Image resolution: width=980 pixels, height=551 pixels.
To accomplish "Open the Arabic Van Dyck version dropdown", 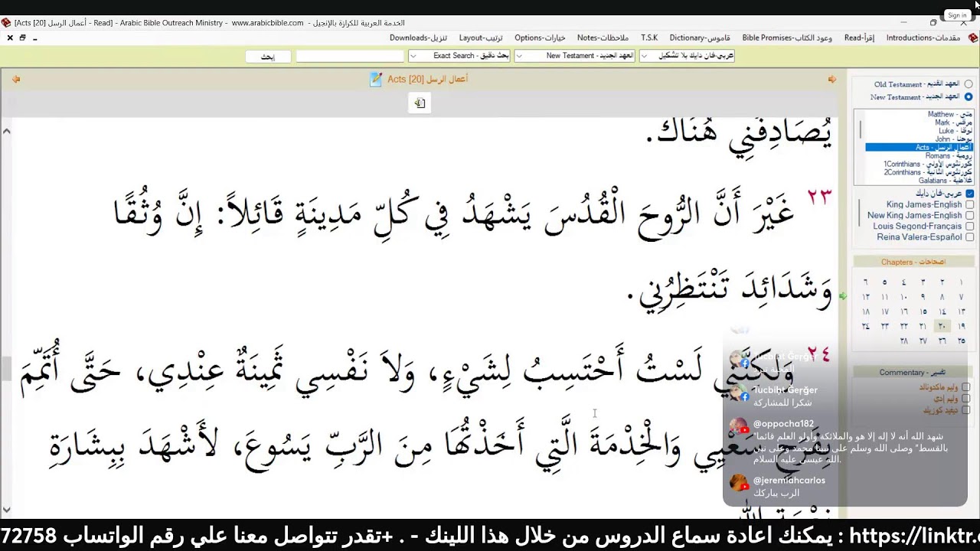I will click(x=687, y=56).
